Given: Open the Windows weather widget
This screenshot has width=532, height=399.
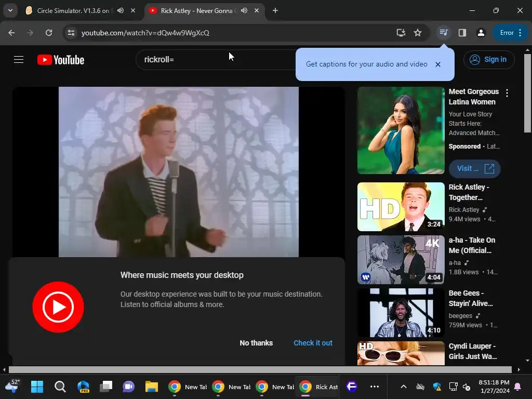Looking at the screenshot, I should point(13,386).
